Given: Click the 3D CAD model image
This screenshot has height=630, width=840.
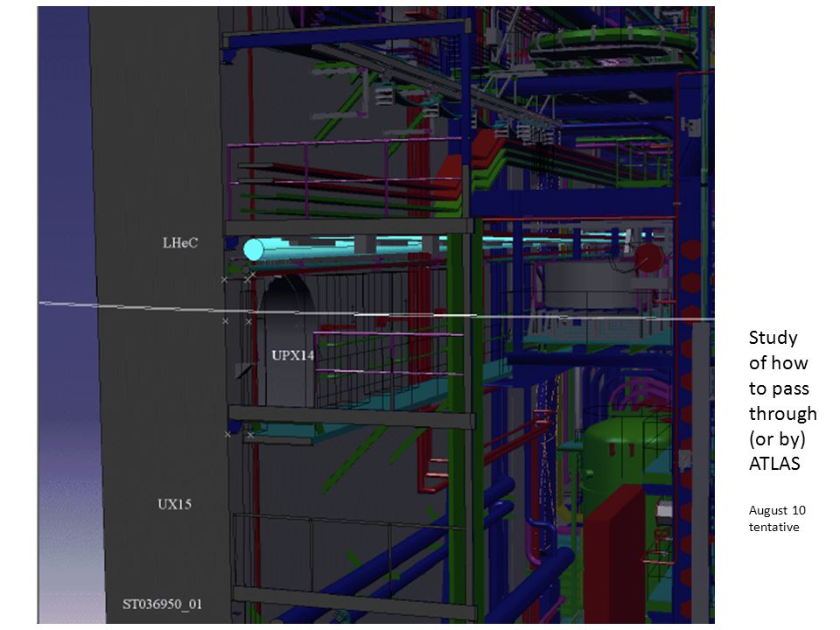Looking at the screenshot, I should point(375,315).
